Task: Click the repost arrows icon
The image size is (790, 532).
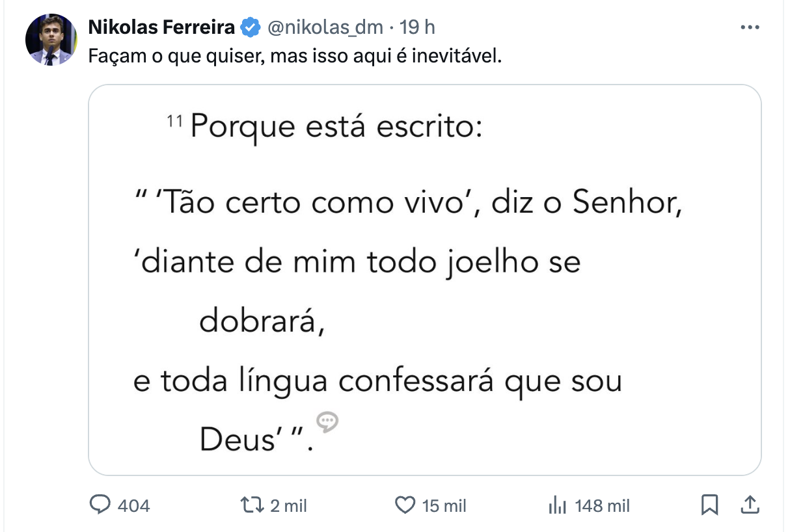Action: click(x=251, y=505)
